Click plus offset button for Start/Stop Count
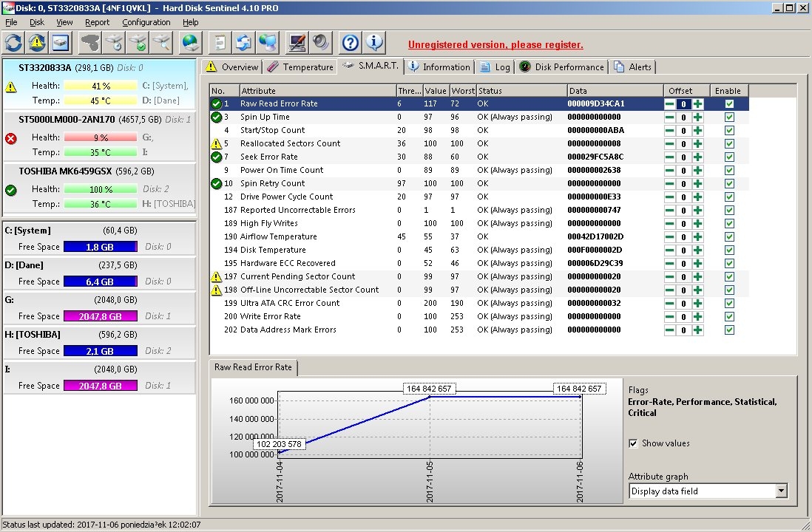 pos(698,130)
